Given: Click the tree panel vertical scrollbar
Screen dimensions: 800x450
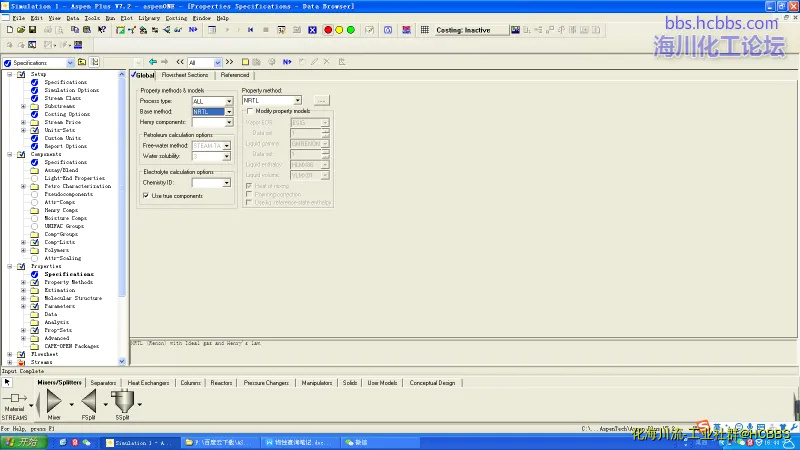Looking at the screenshot, I should [x=122, y=189].
